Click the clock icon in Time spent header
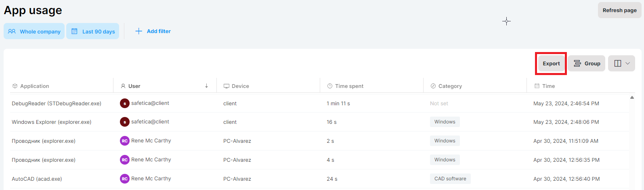The height and width of the screenshot is (190, 644). pos(330,86)
